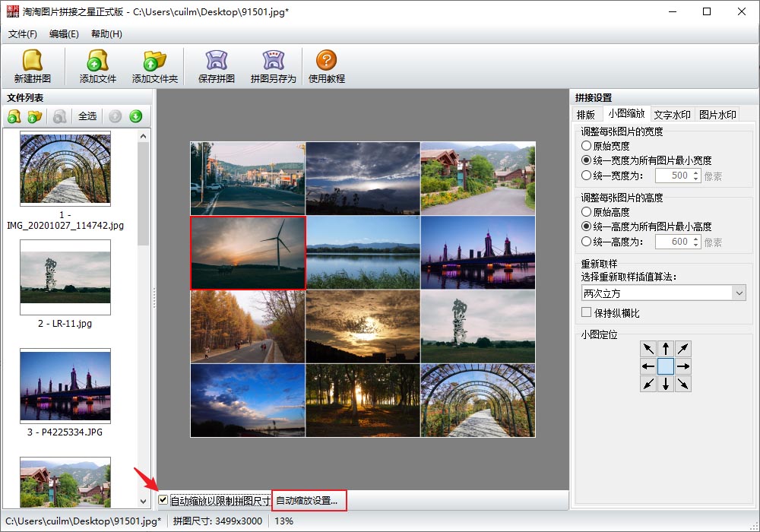Viewport: 760px width, 532px height.
Task: Click the app icon in the title bar
Action: 13,11
